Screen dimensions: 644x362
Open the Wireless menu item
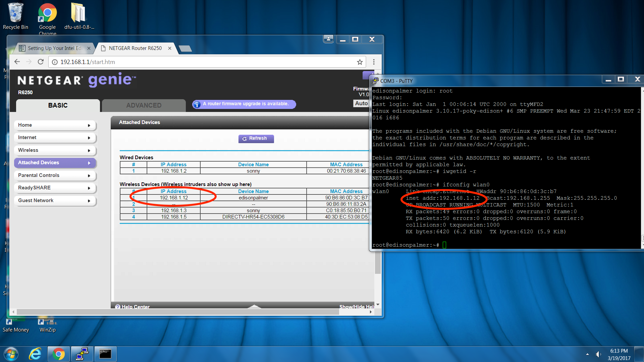[55, 150]
